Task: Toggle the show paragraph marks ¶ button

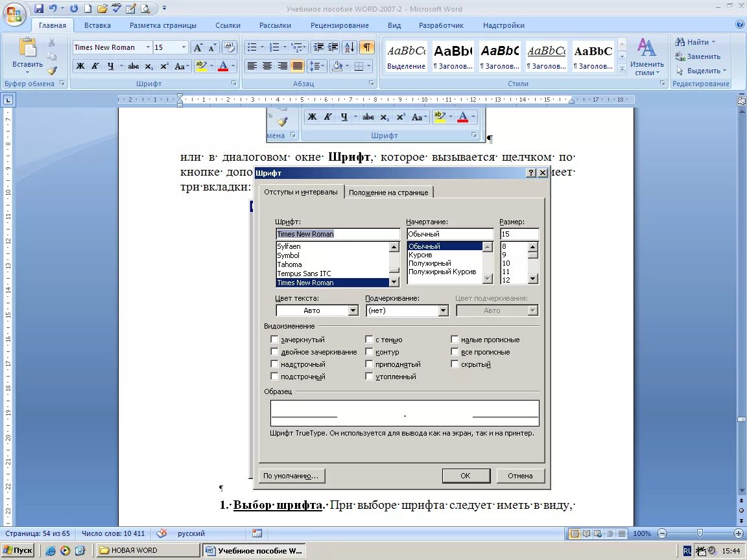Action: pyautogui.click(x=367, y=47)
